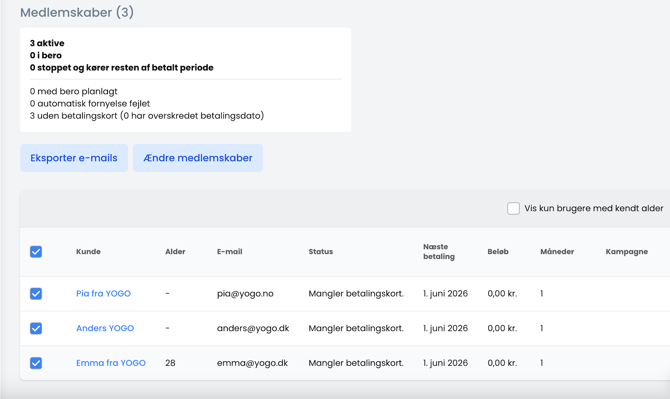This screenshot has height=399, width=670.
Task: Click the E-mail column header
Action: click(x=229, y=252)
